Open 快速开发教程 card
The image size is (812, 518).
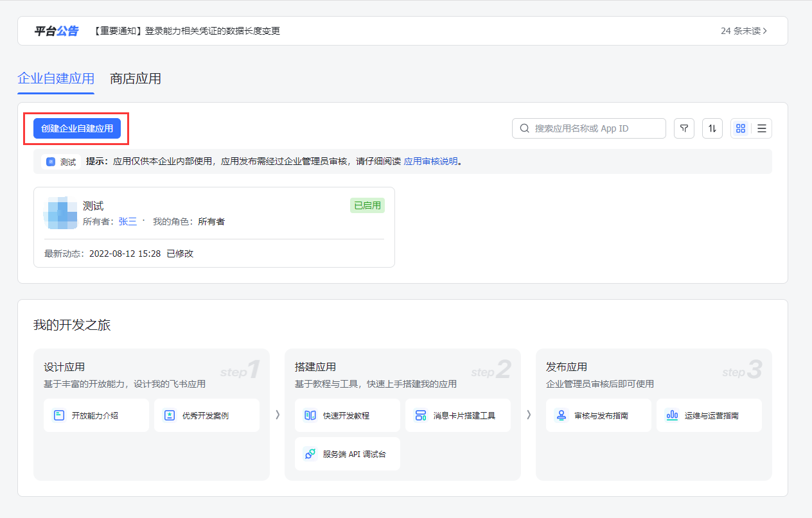point(347,415)
